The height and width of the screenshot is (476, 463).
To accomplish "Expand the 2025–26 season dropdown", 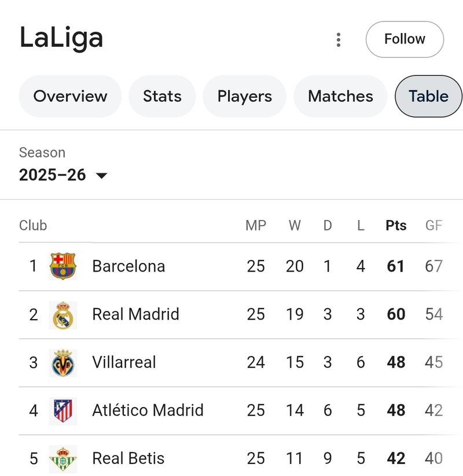I will (x=64, y=175).
